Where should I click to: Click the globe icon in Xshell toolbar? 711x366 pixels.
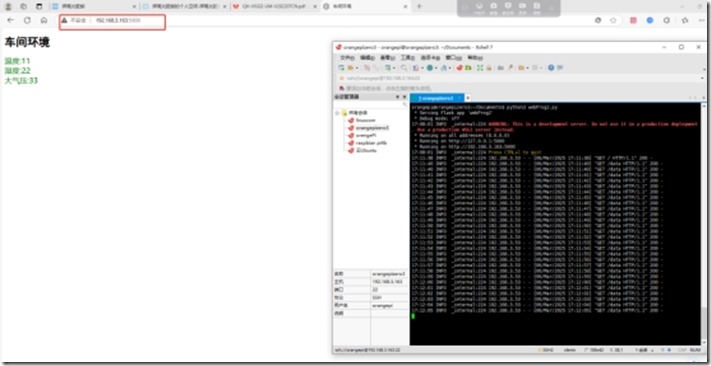point(429,68)
